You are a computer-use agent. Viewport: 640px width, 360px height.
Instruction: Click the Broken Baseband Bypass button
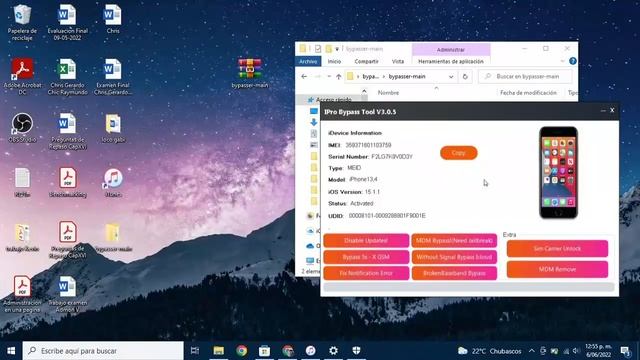[454, 273]
